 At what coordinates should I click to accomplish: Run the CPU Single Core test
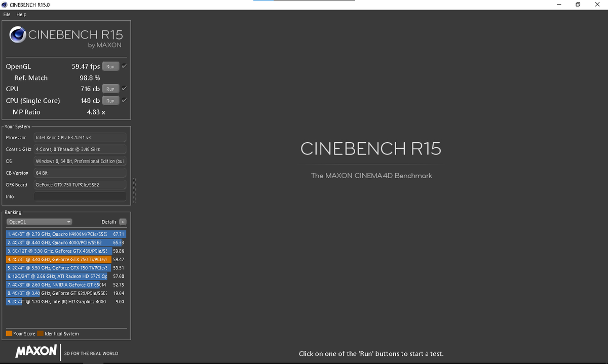click(110, 100)
